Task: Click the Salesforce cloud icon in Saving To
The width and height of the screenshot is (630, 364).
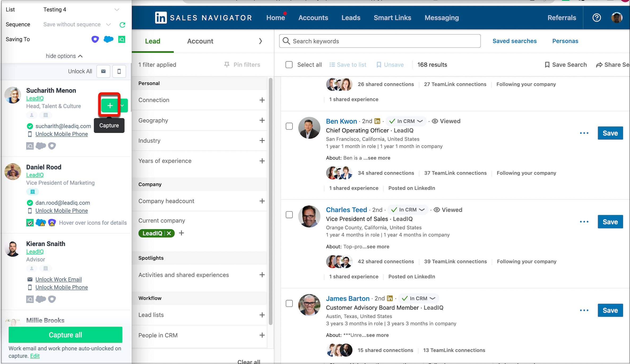Action: [x=108, y=39]
